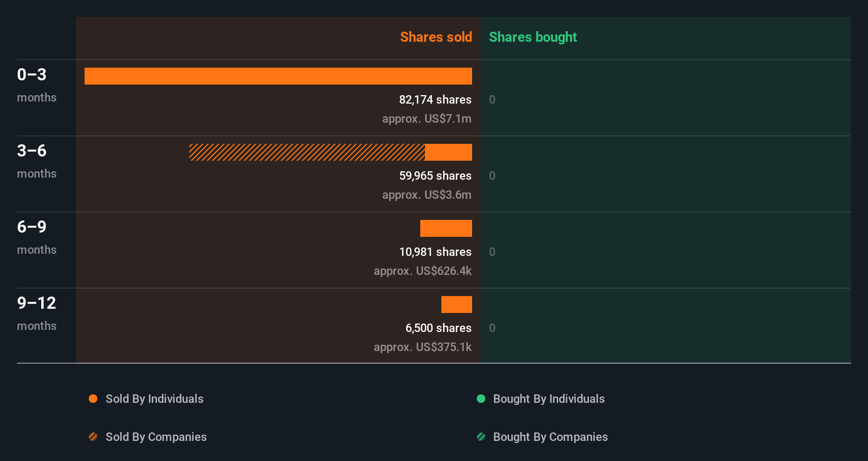Click the Shares bought column header
868x461 pixels.
click(533, 37)
